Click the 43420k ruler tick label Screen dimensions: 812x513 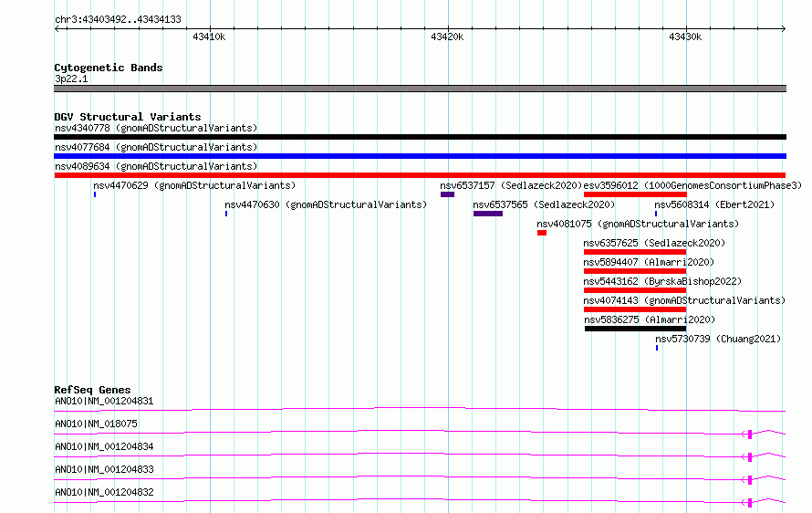coord(447,37)
